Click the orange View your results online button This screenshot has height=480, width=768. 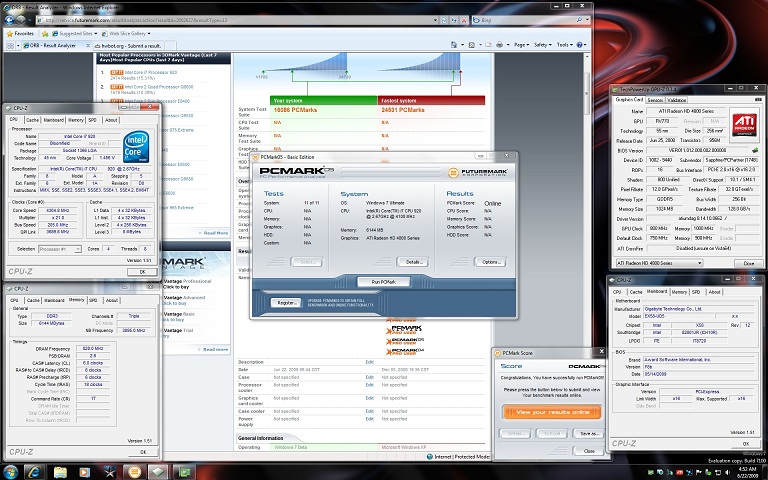click(552, 412)
